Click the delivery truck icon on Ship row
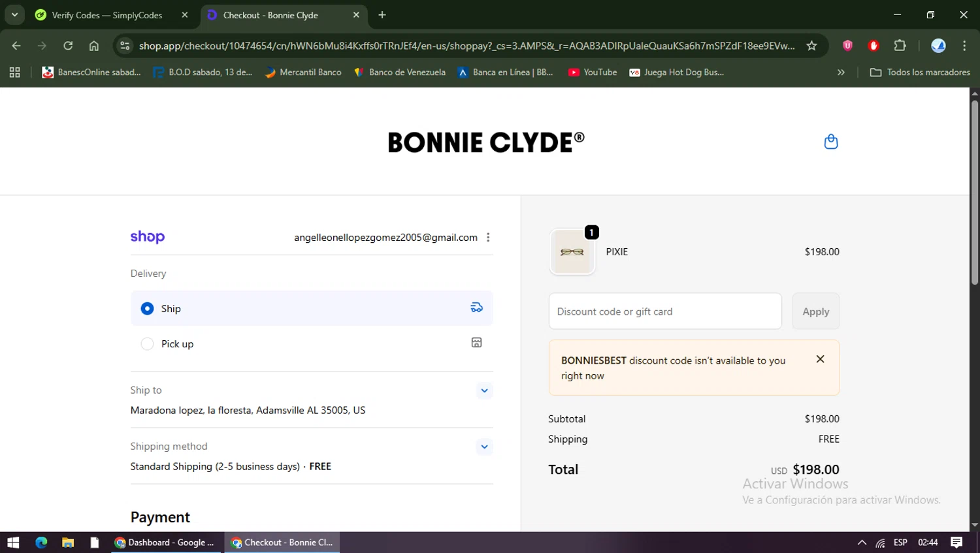Viewport: 980px width, 553px height. click(477, 308)
